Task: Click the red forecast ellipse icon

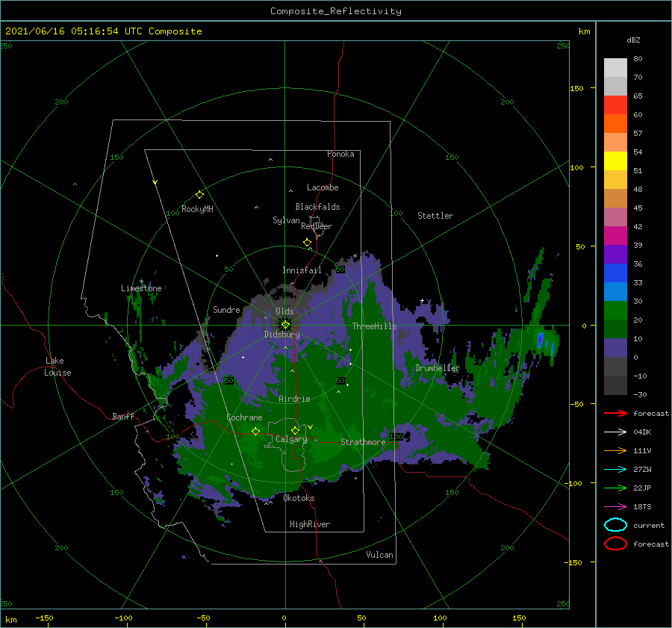Action: (615, 544)
